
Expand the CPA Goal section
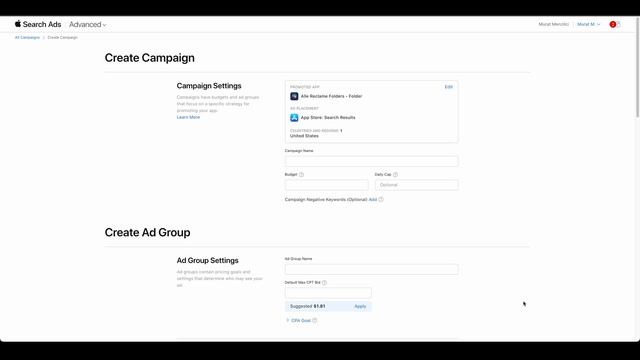298,321
